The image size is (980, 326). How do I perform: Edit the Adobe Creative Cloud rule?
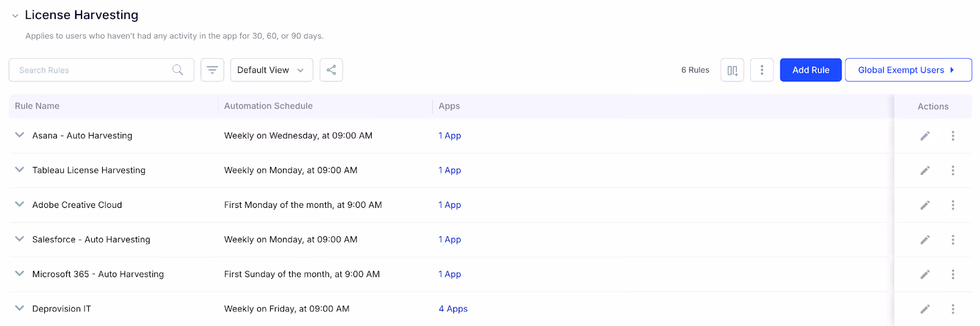[x=925, y=205]
